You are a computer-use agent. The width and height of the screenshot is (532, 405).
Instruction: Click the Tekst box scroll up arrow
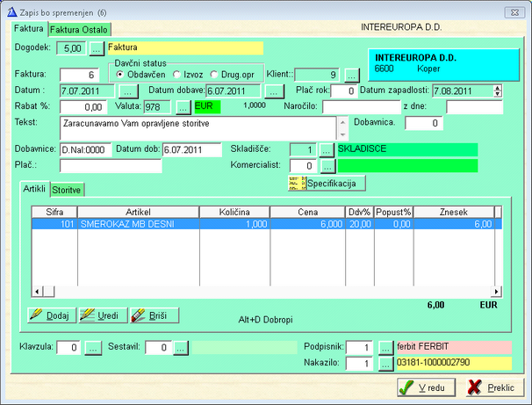(x=342, y=122)
